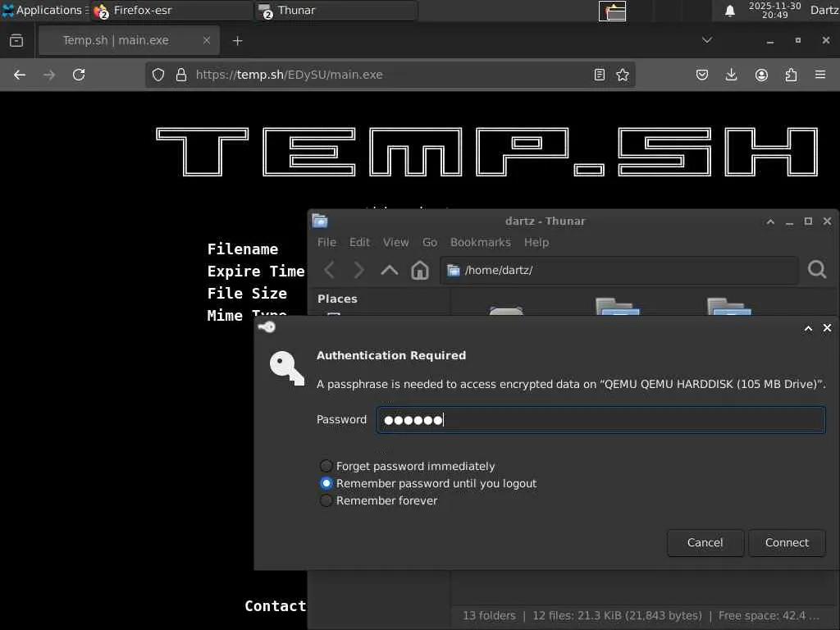Image resolution: width=840 pixels, height=630 pixels.
Task: Open Firefox tracking protection shield icon
Action: pyautogui.click(x=158, y=75)
